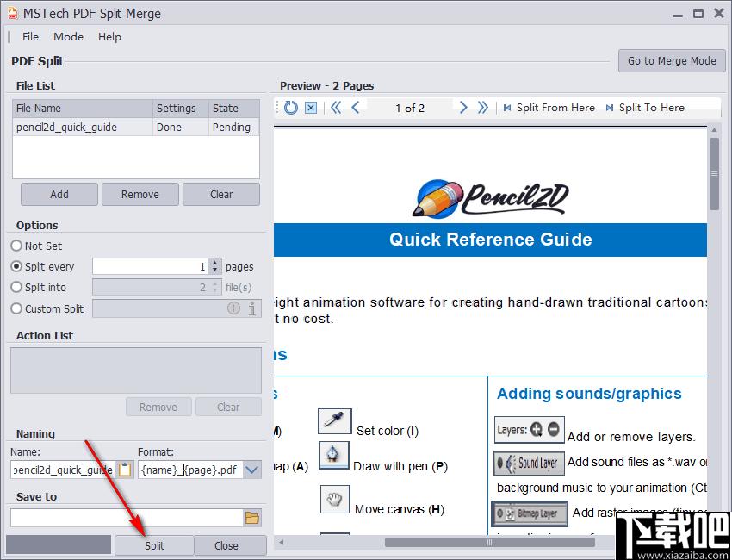Click the MSTech app icon in title bar
The width and height of the screenshot is (732, 560).
[x=13, y=13]
